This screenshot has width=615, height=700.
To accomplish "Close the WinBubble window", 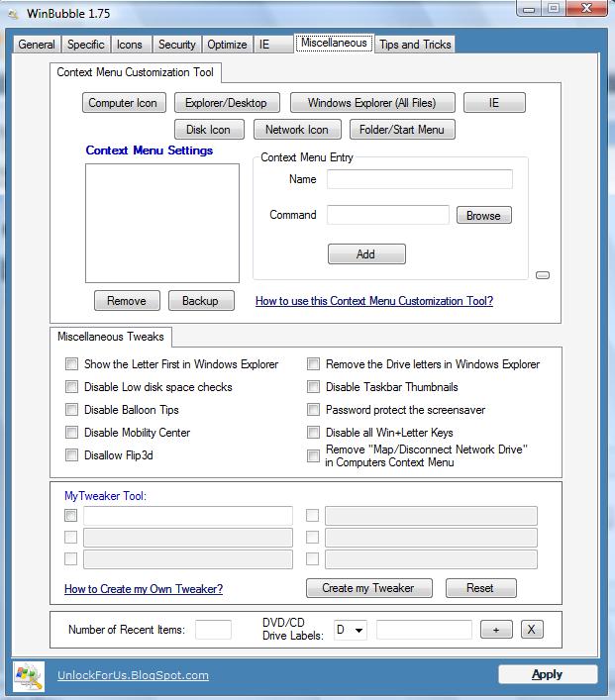I will (587, 8).
